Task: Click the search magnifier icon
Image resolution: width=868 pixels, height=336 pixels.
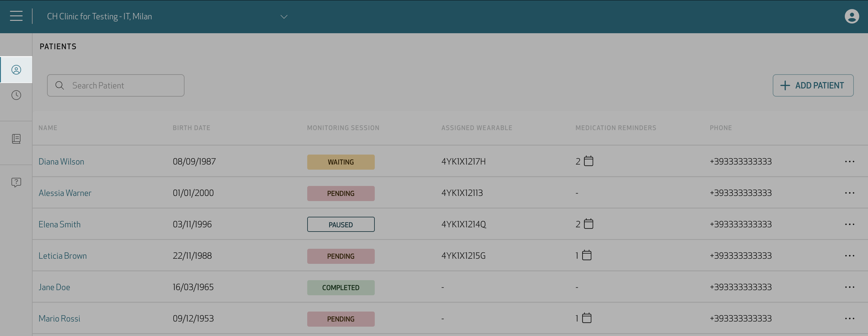Action: [x=60, y=85]
